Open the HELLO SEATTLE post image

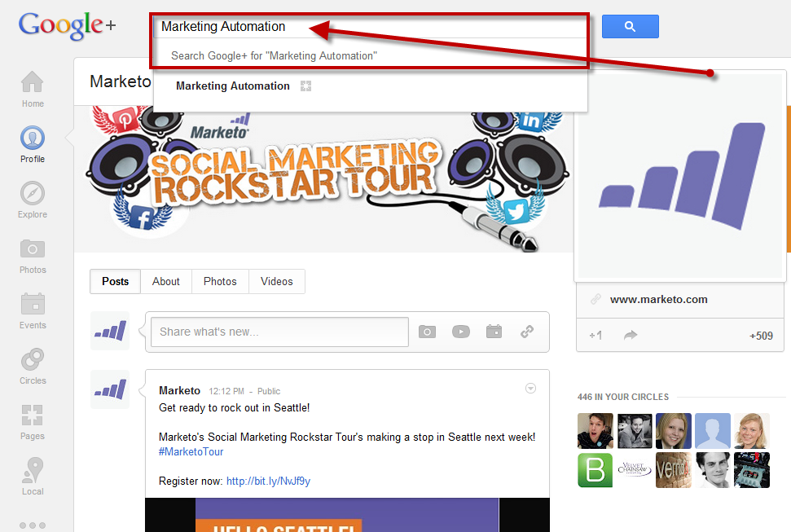[347, 515]
